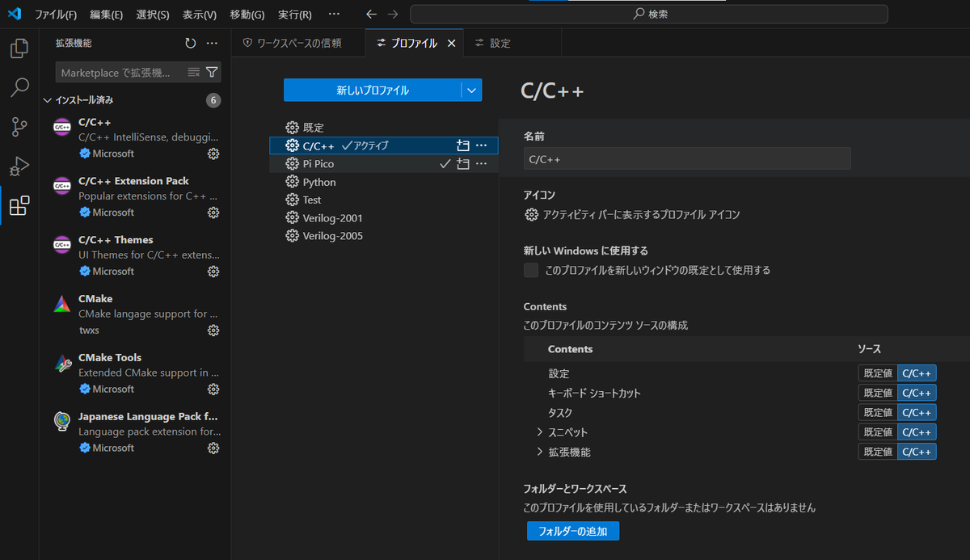This screenshot has height=560, width=970.
Task: Open the 表示(V) menu
Action: click(200, 15)
